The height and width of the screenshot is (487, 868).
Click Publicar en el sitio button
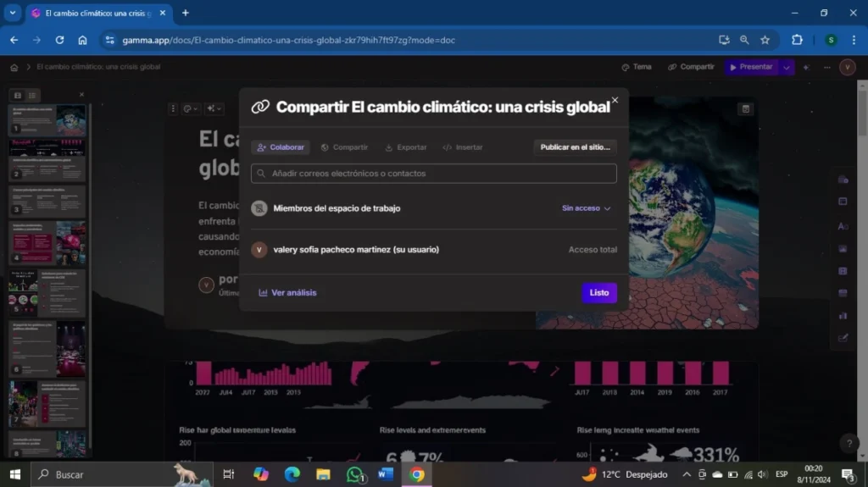click(x=576, y=147)
